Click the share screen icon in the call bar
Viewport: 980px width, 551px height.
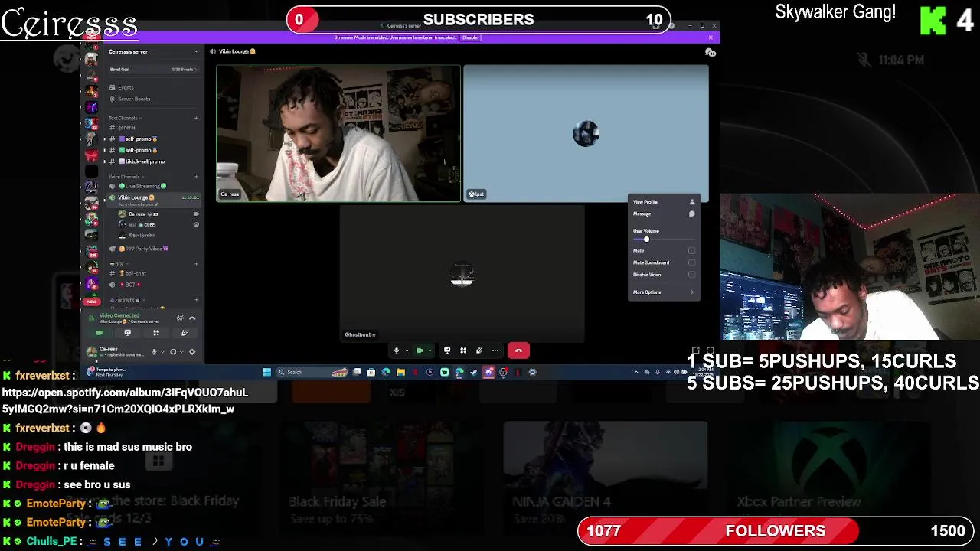(447, 350)
